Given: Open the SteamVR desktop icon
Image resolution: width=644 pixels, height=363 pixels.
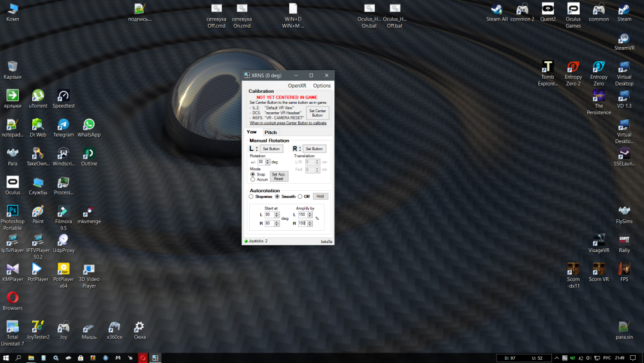Looking at the screenshot, I should 624,41.
